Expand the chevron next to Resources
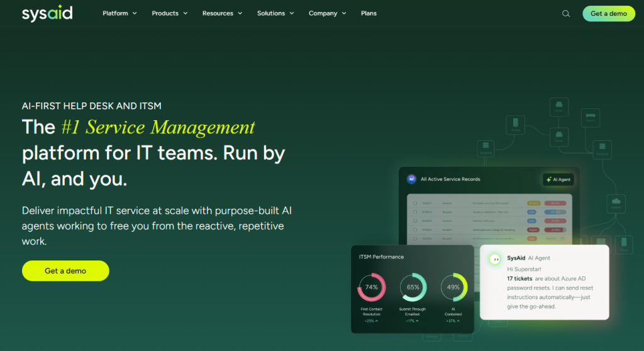Screen dimensions: 644x351 (x=240, y=14)
